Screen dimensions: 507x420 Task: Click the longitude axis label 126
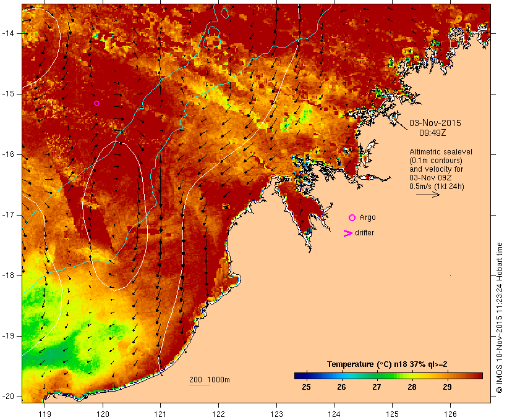coord(450,414)
